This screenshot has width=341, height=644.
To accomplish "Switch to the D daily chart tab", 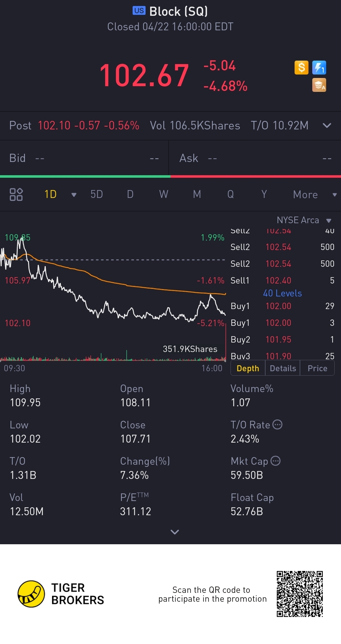I will pos(130,194).
